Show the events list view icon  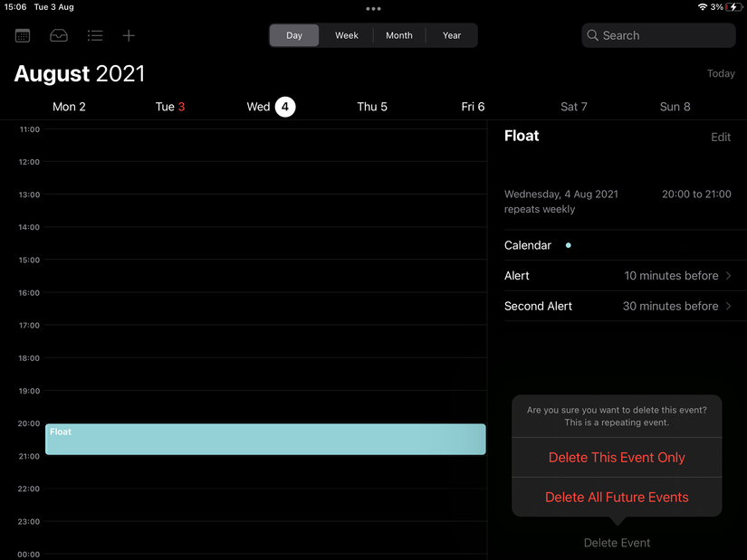tap(95, 35)
